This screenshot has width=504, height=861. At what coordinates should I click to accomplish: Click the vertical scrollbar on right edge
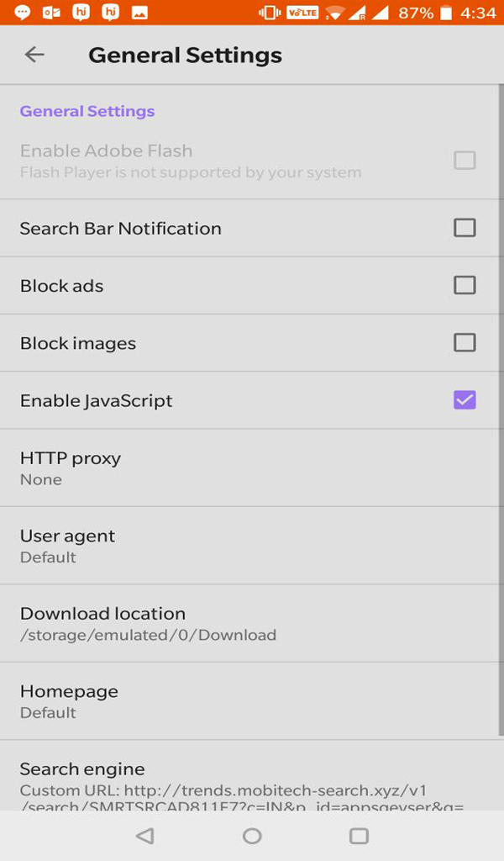click(x=501, y=409)
